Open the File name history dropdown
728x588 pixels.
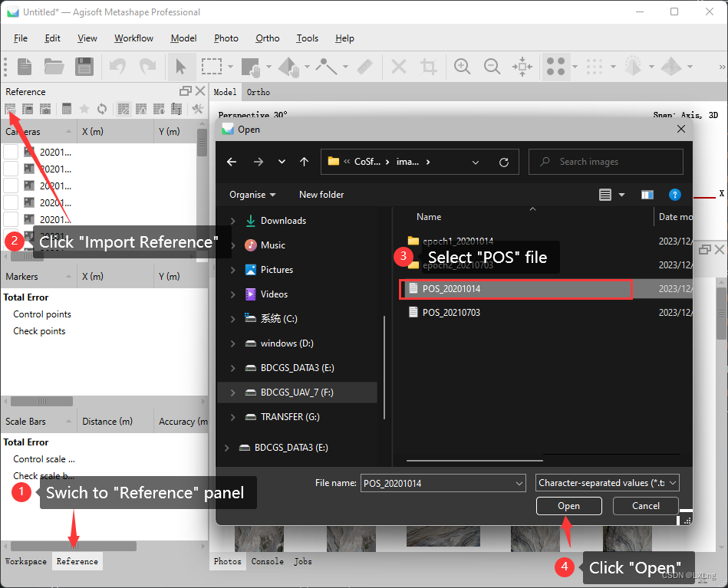[x=519, y=483]
